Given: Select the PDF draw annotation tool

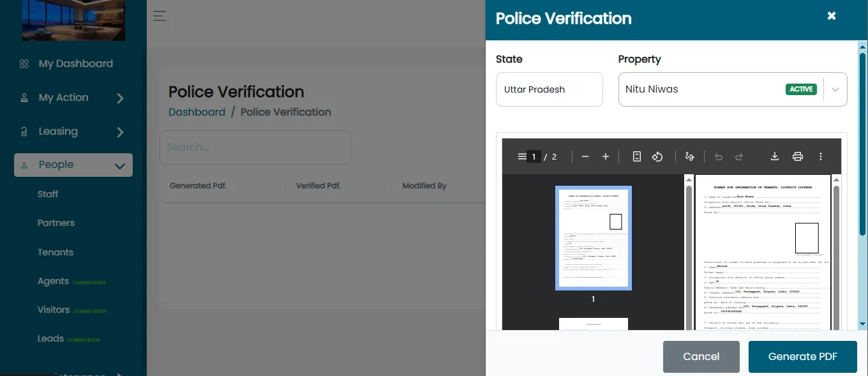Looking at the screenshot, I should coord(689,156).
